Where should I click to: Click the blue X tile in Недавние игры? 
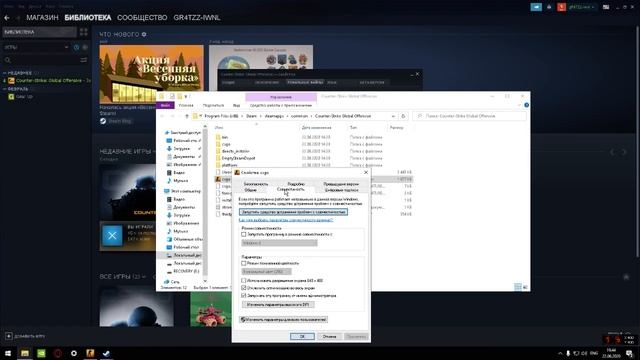(112, 235)
